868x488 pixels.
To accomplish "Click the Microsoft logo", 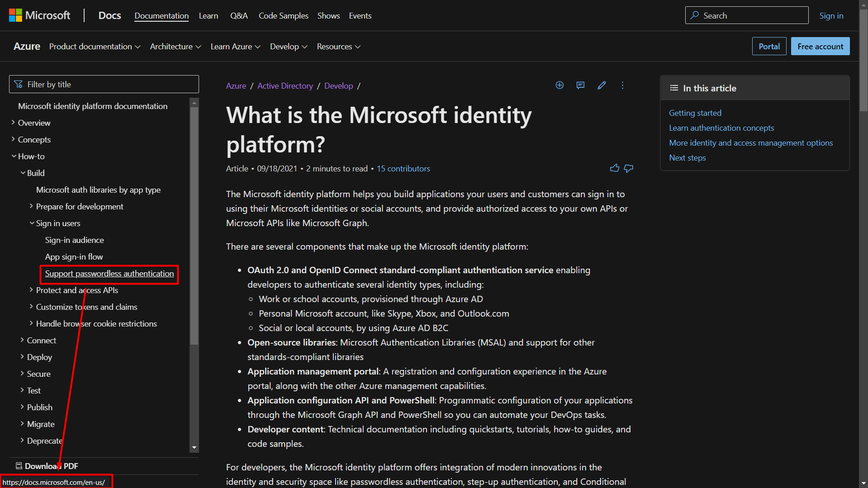I will pyautogui.click(x=39, y=15).
